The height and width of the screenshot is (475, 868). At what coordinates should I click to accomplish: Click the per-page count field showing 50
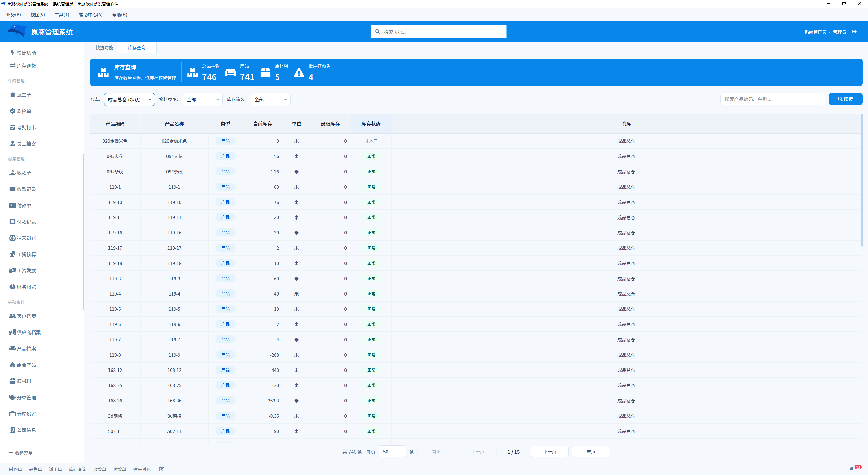point(392,452)
